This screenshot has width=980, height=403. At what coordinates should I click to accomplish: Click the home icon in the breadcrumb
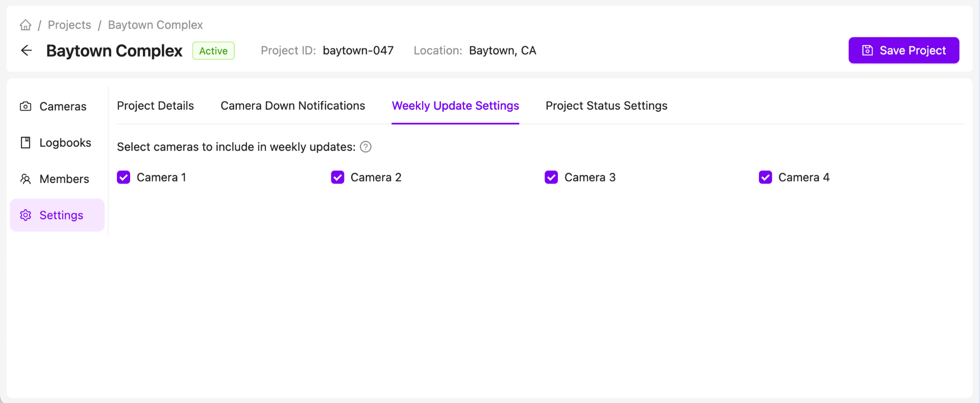pos(26,24)
